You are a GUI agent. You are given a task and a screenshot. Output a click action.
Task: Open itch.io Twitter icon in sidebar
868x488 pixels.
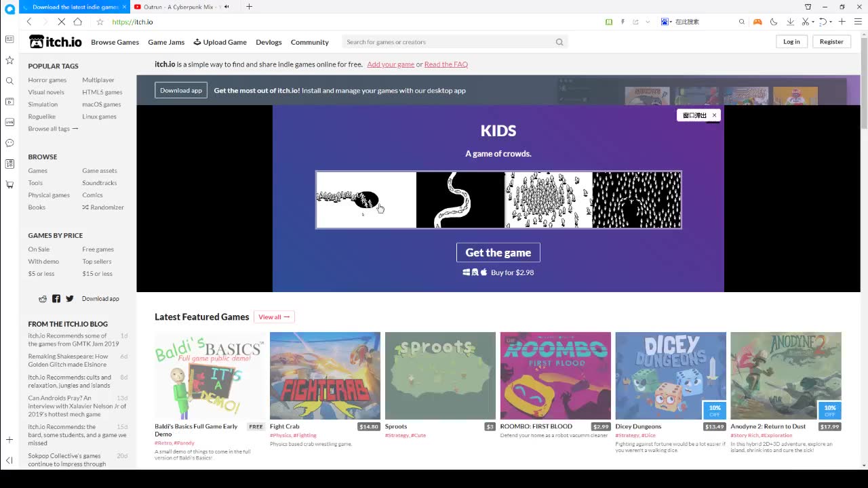69,298
